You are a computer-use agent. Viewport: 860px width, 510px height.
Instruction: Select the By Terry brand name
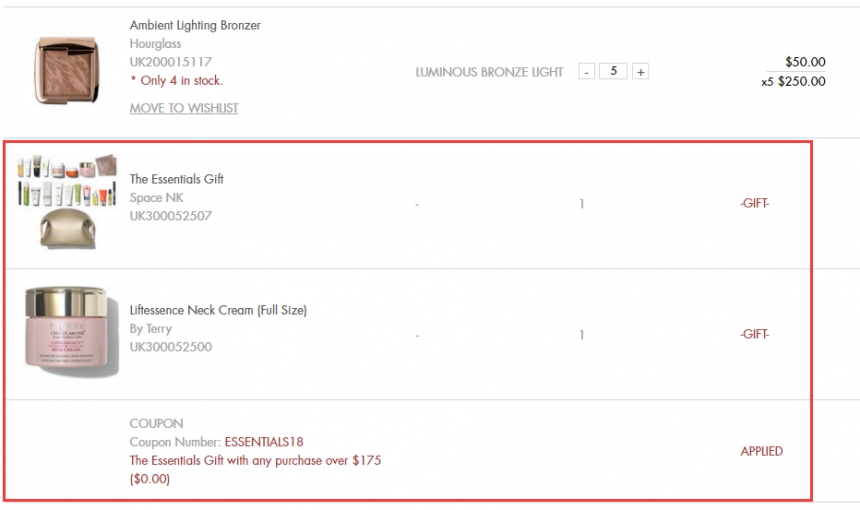(151, 329)
